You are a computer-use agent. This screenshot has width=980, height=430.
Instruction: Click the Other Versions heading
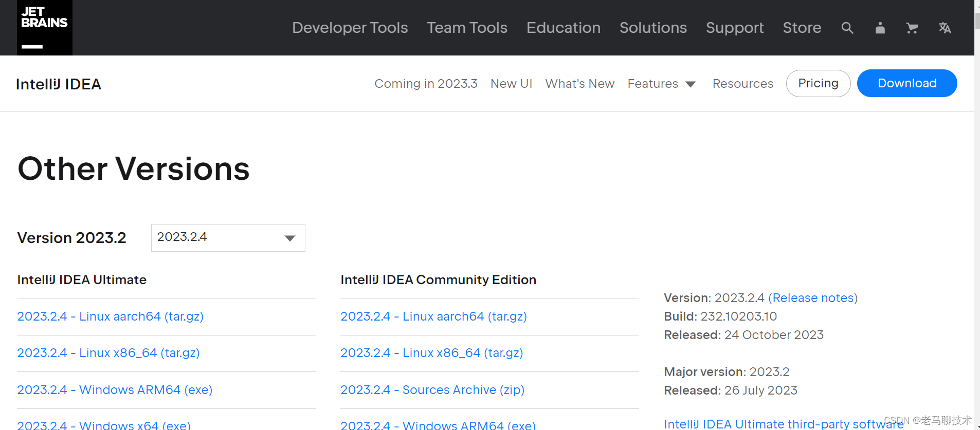pyautogui.click(x=134, y=169)
